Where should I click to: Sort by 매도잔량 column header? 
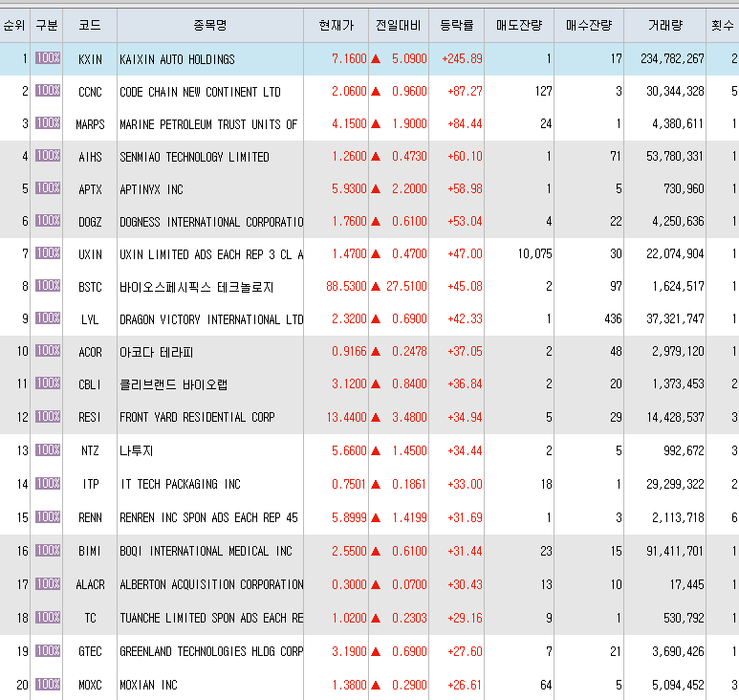pyautogui.click(x=519, y=26)
